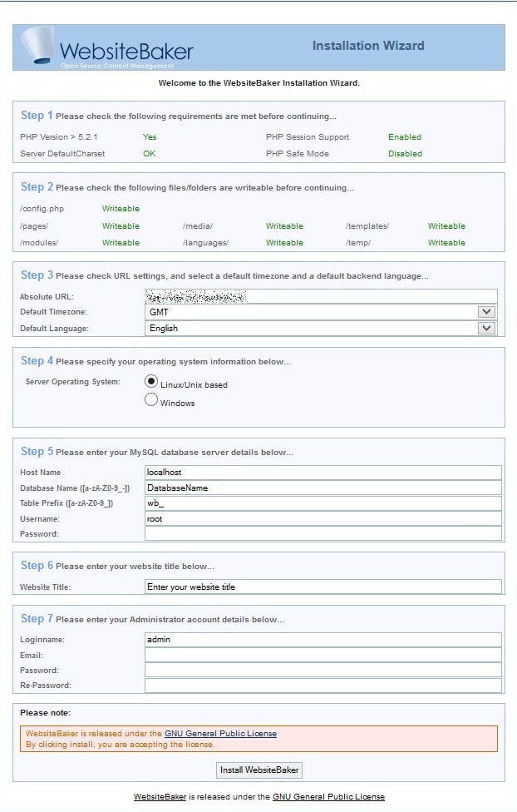Click the 'Yes' status next to PHP Version

pyautogui.click(x=150, y=136)
